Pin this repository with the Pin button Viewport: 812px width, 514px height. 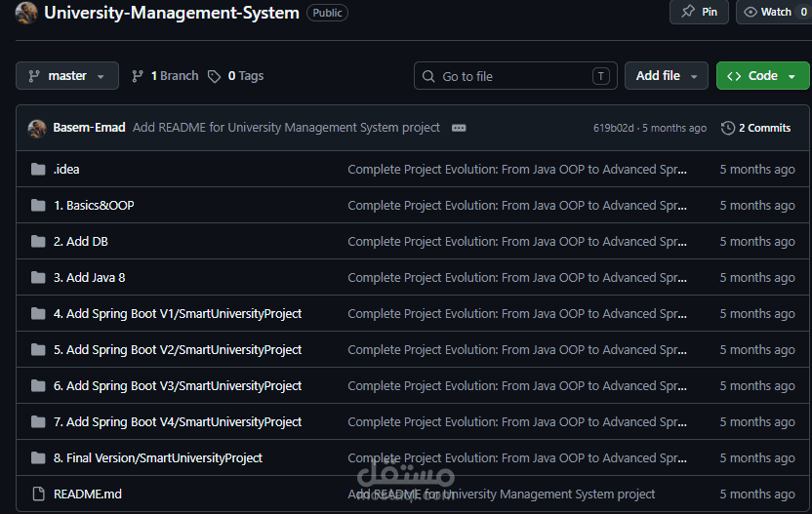699,12
